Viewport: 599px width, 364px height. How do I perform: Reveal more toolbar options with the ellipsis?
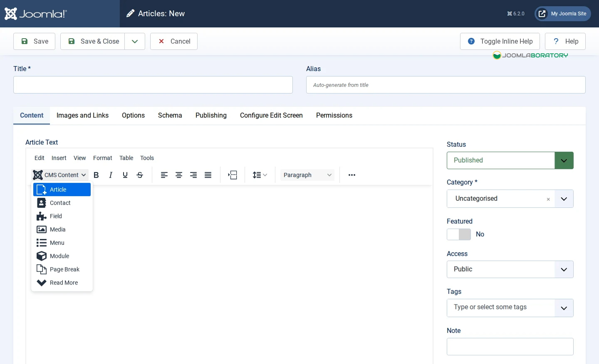pos(352,175)
